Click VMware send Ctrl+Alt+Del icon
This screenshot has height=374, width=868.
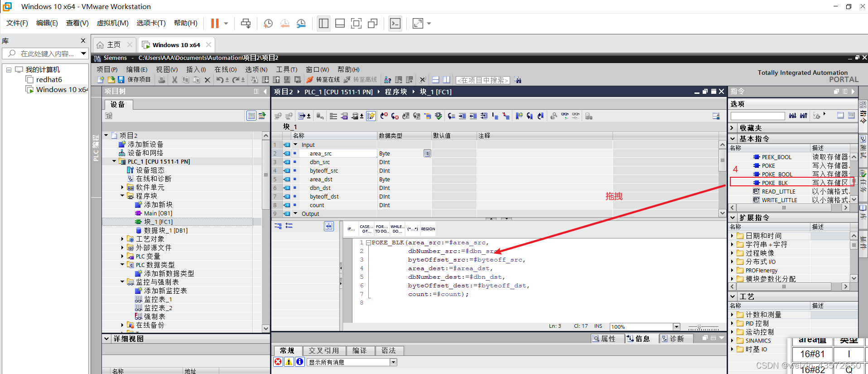tap(246, 23)
